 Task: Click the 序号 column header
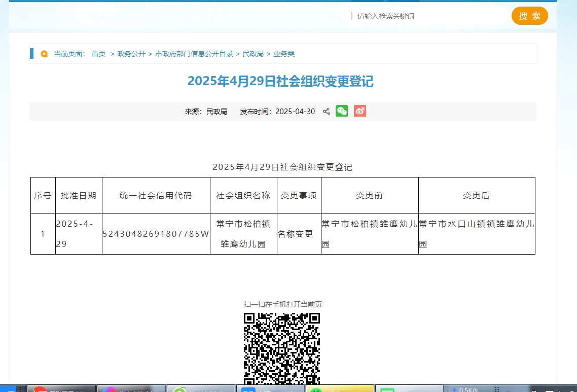pyautogui.click(x=43, y=195)
